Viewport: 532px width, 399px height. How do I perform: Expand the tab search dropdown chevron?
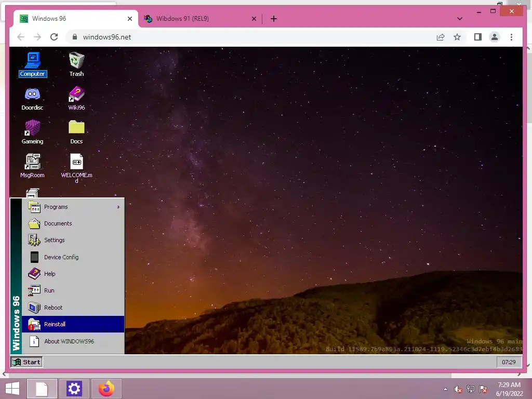point(460,19)
